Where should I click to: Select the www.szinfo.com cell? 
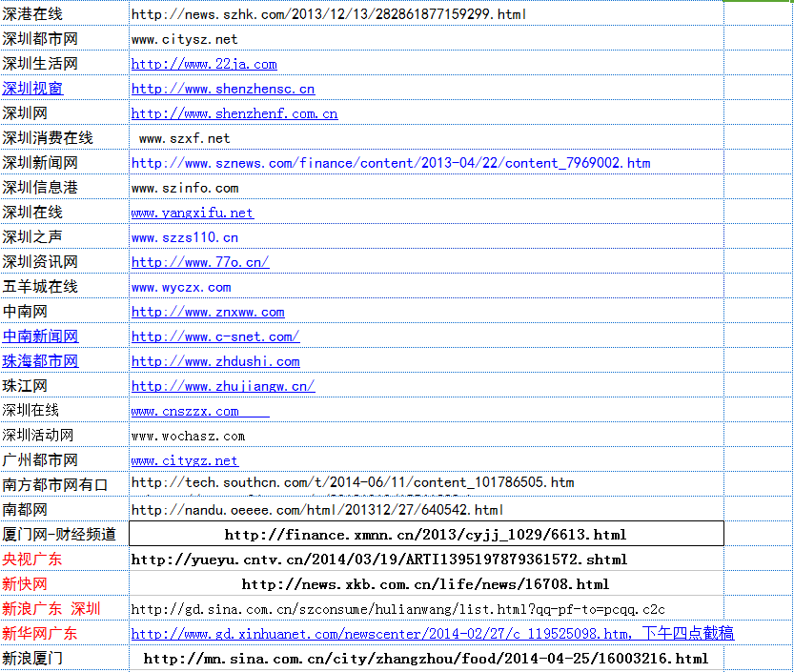coord(426,188)
